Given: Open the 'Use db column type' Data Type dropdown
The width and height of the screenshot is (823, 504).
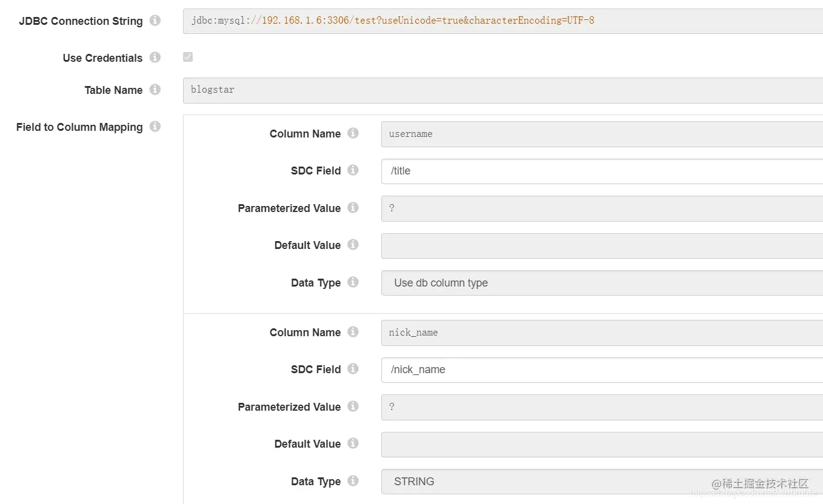Looking at the screenshot, I should pos(602,283).
